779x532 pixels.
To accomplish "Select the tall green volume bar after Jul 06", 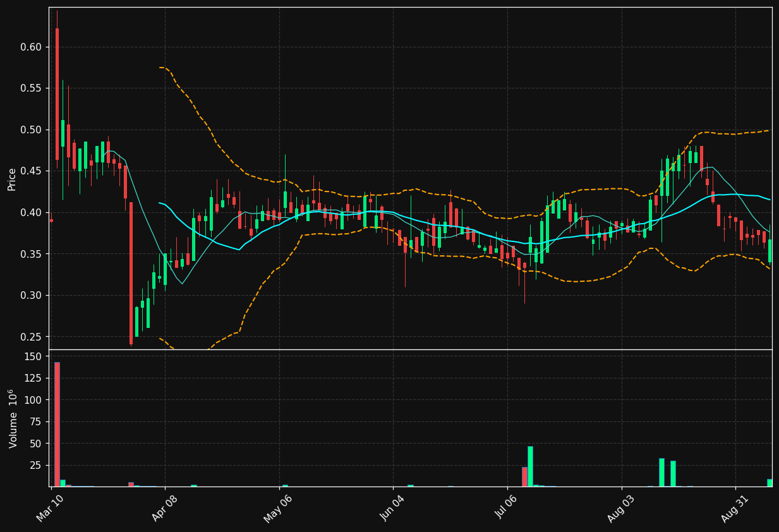I will 530,467.
